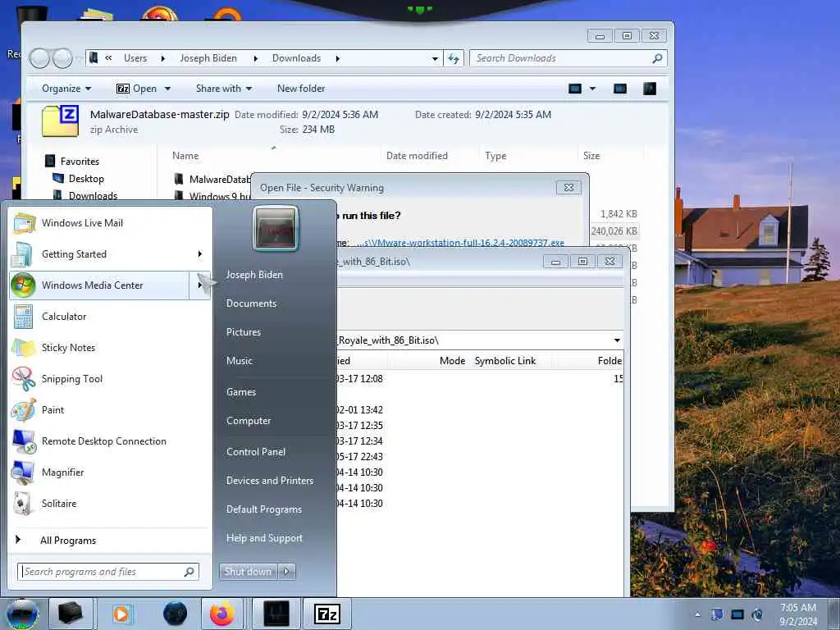Click the Search programs and files box
Image resolution: width=840 pixels, height=630 pixels.
[108, 572]
